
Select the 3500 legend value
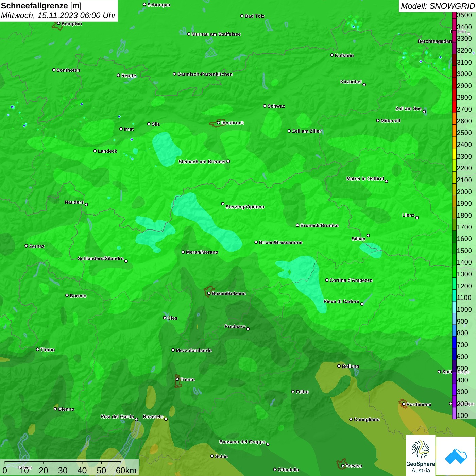464,15
